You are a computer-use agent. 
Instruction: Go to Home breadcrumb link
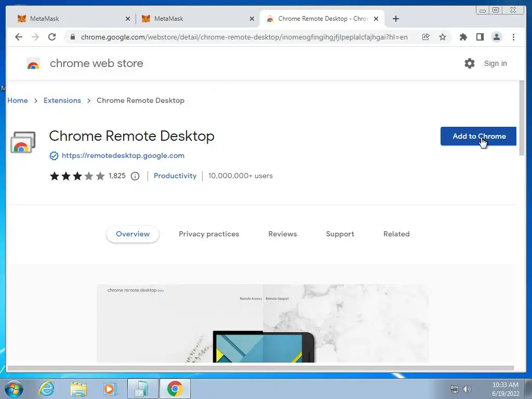pyautogui.click(x=18, y=100)
